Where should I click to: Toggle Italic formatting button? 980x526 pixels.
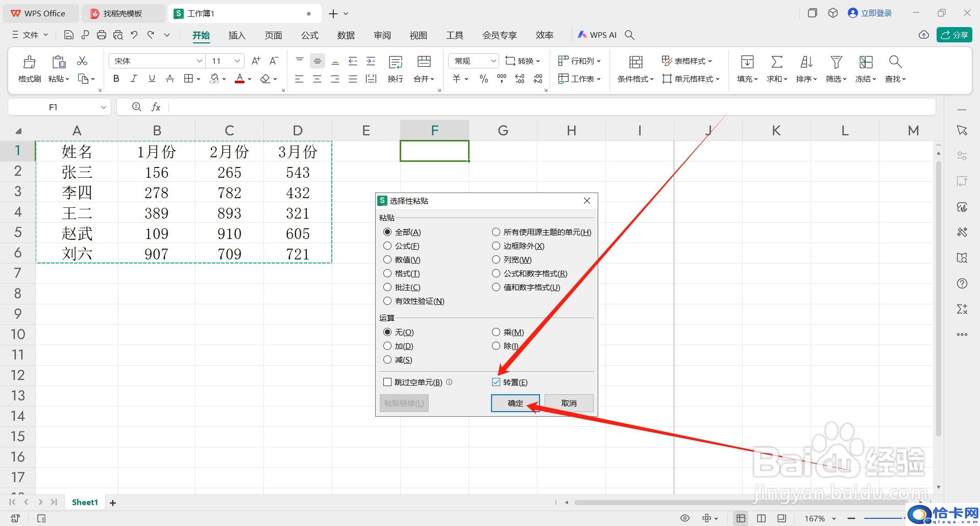134,79
